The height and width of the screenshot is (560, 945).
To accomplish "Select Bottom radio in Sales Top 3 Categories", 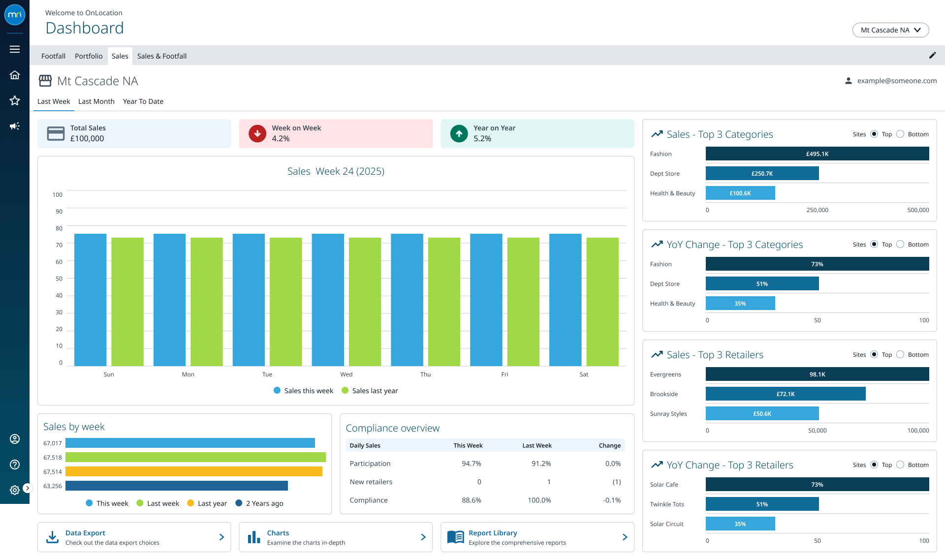I will [900, 134].
